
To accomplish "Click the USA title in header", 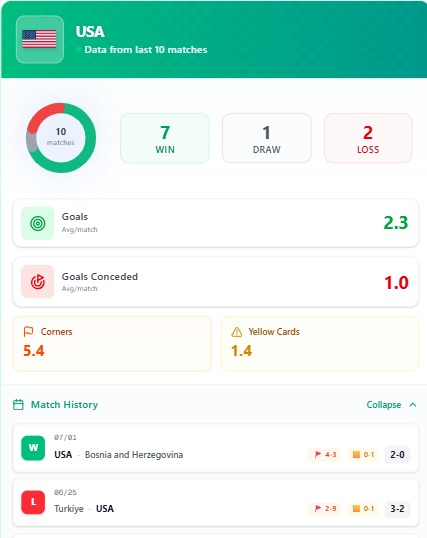I will 90,32.
